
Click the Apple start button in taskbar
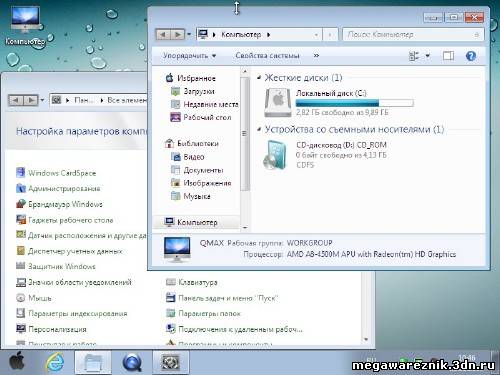pyautogui.click(x=18, y=362)
